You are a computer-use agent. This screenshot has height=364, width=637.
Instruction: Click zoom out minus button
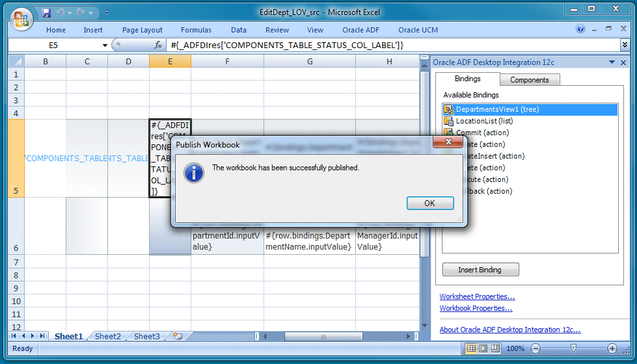point(535,348)
